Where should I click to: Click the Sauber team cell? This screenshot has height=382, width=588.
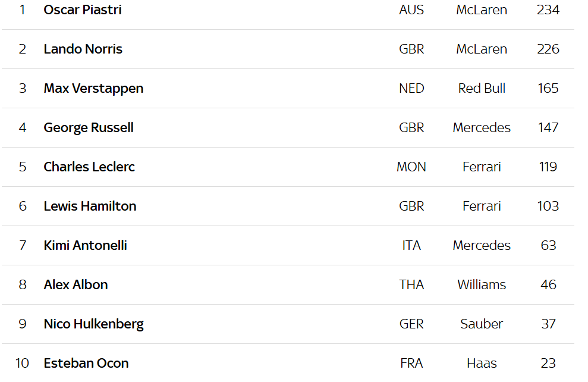(x=482, y=324)
